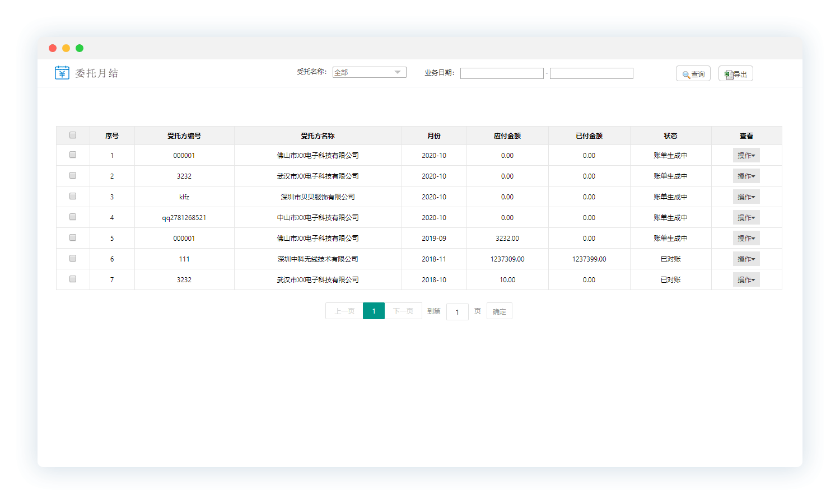Open the 受托名称 dropdown showing 全部
Image resolution: width=840 pixels, height=504 pixels.
[x=369, y=72]
